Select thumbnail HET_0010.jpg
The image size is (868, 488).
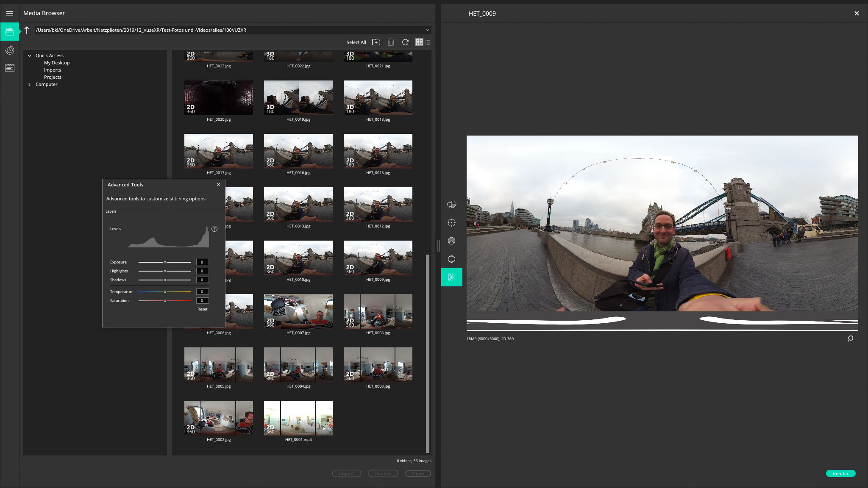pos(298,258)
